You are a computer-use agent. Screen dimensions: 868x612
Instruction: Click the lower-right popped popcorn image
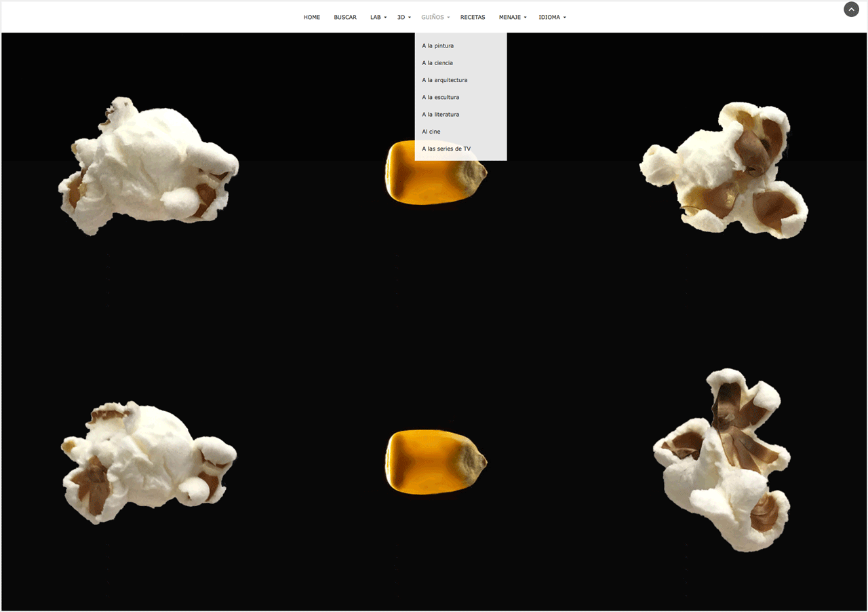722,460
